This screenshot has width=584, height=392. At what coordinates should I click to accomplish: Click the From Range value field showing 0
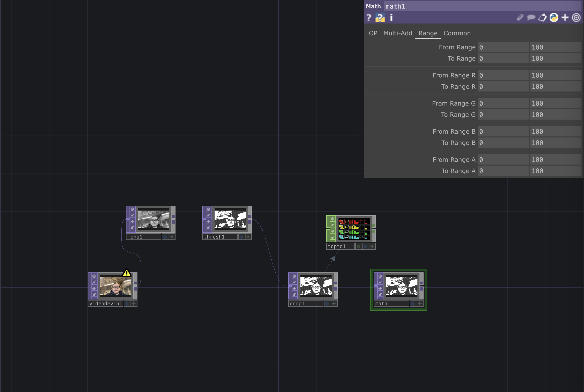[x=503, y=47]
